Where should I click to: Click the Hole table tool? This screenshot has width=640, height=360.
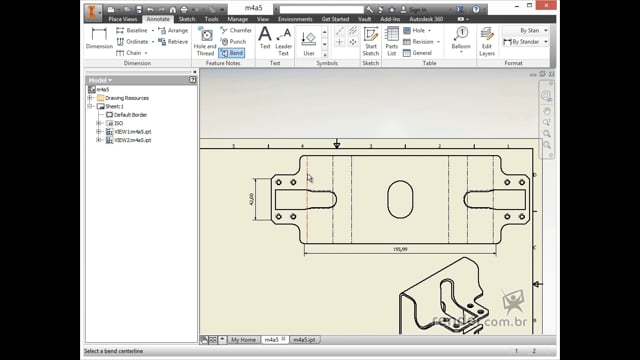point(414,31)
